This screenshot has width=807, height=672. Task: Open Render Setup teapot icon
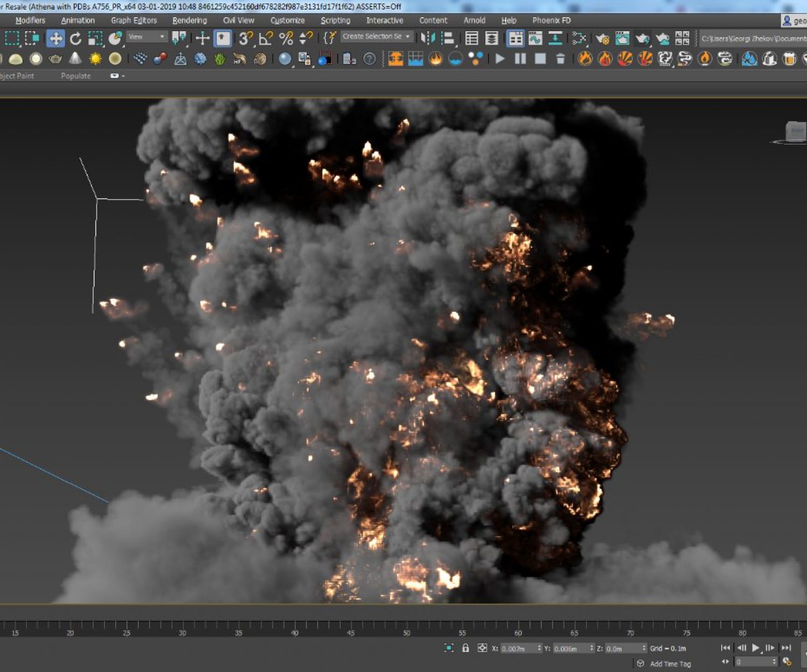602,38
